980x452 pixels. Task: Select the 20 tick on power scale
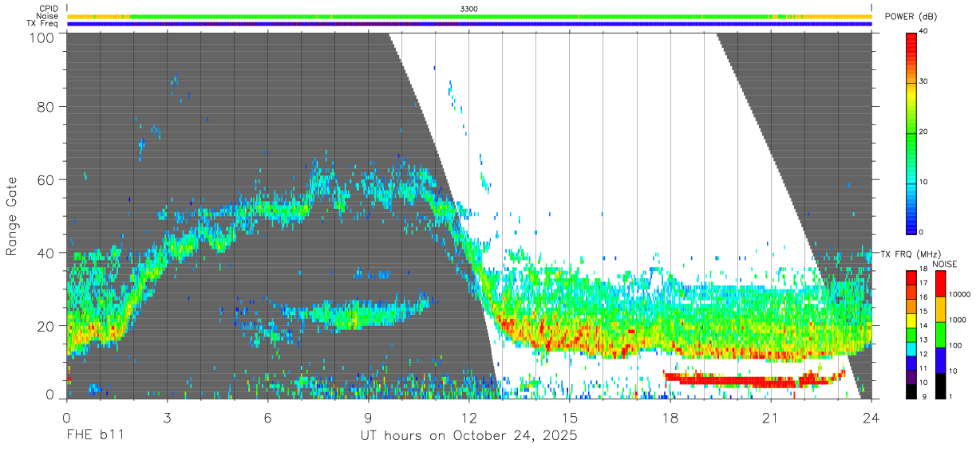click(x=924, y=132)
